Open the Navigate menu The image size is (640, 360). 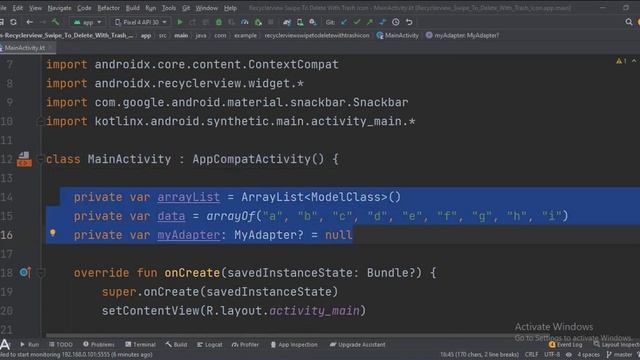click(59, 8)
